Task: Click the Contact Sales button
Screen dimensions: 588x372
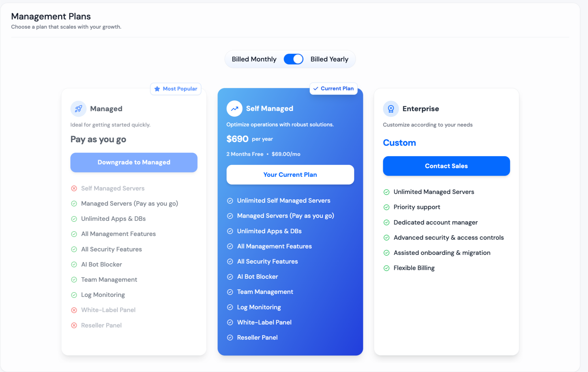Action: click(x=446, y=166)
